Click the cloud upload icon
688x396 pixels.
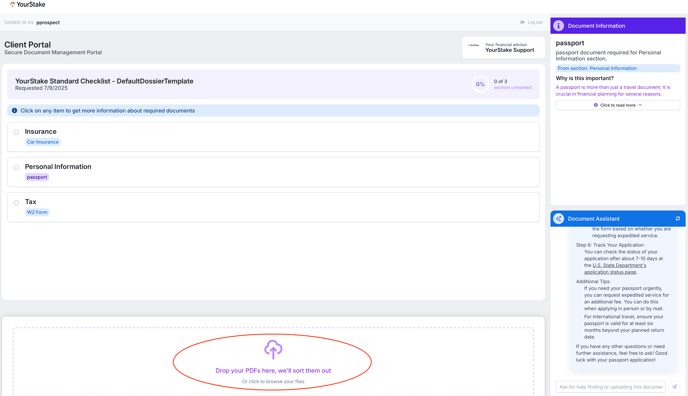(273, 350)
